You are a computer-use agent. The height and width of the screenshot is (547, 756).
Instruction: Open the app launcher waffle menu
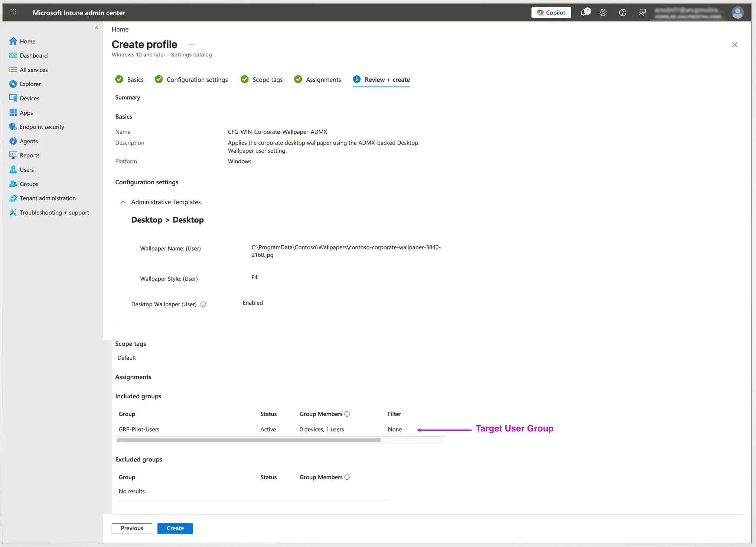(x=13, y=12)
